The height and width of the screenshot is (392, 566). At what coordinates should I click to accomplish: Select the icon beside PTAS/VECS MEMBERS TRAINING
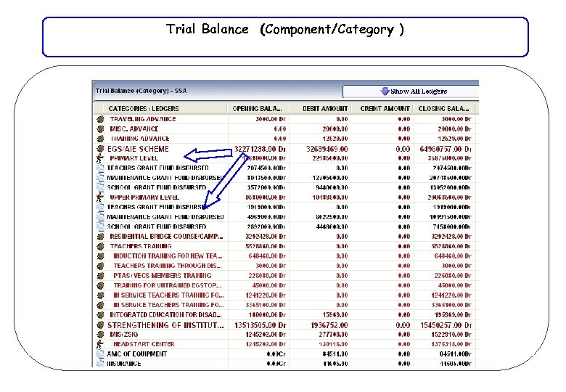(x=100, y=275)
